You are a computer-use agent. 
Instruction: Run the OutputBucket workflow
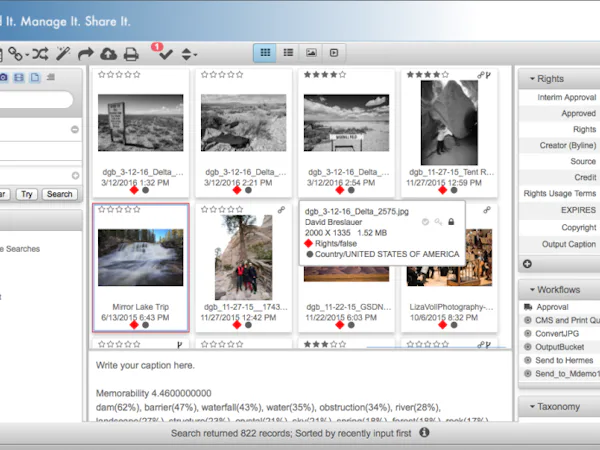(x=560, y=347)
